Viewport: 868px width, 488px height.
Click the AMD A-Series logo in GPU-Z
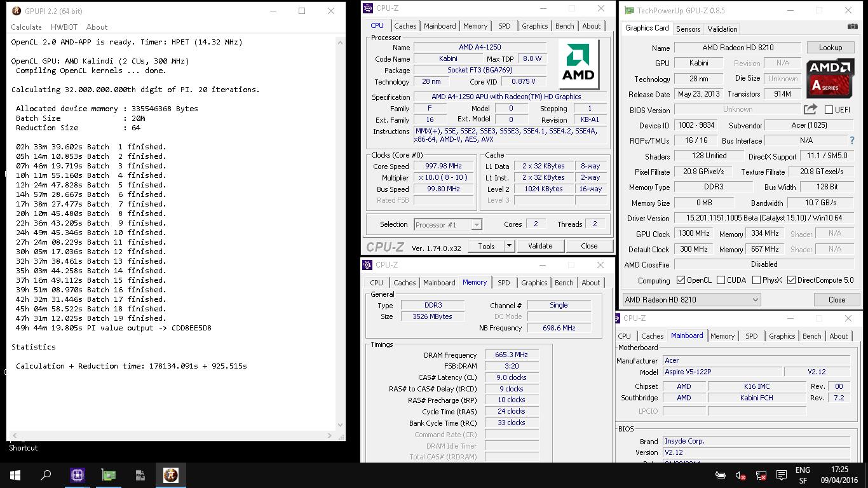pos(831,78)
